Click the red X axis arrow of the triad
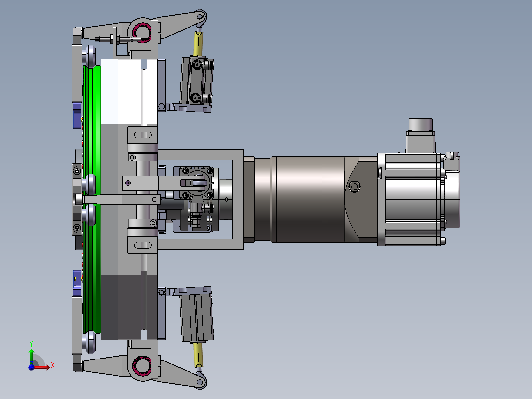The height and width of the screenshot is (399, 532). coord(42,367)
